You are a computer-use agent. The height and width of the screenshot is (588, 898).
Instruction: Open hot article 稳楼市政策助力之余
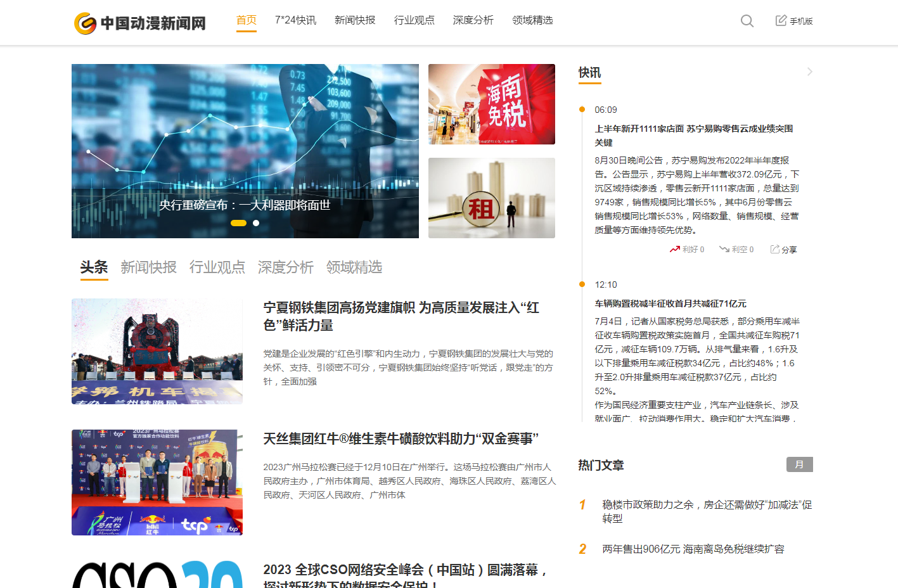coord(707,511)
